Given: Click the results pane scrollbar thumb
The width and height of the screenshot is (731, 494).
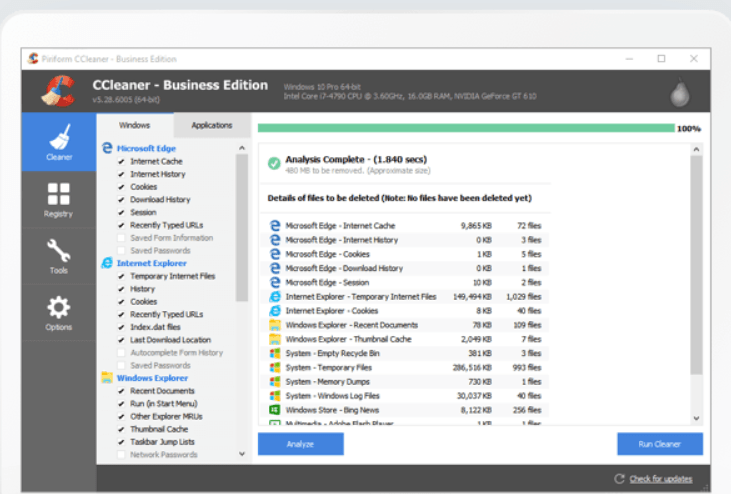Looking at the screenshot, I should 697,265.
